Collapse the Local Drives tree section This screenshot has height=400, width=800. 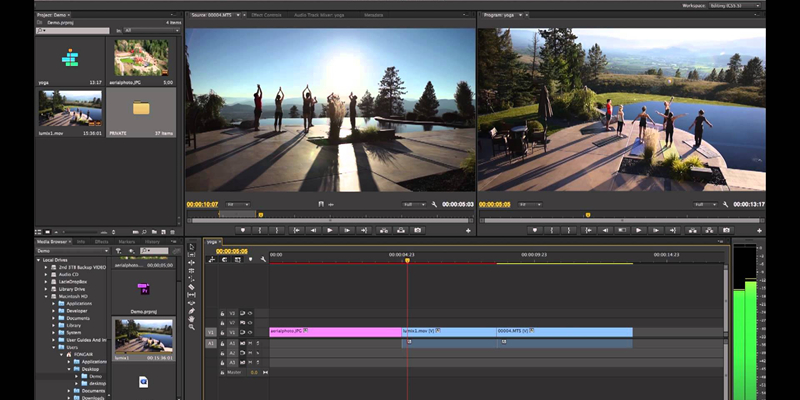coord(38,260)
